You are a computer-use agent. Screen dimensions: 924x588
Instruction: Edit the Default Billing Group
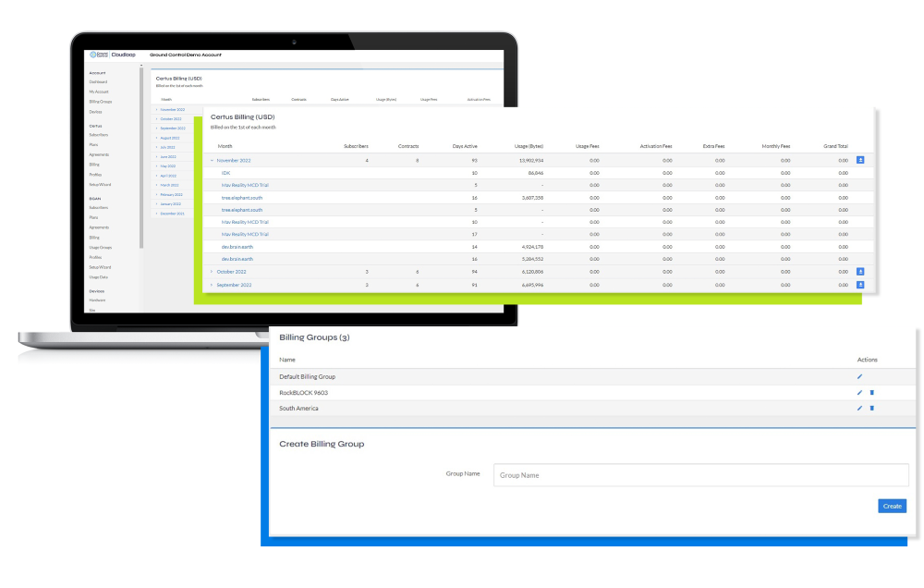(x=859, y=376)
